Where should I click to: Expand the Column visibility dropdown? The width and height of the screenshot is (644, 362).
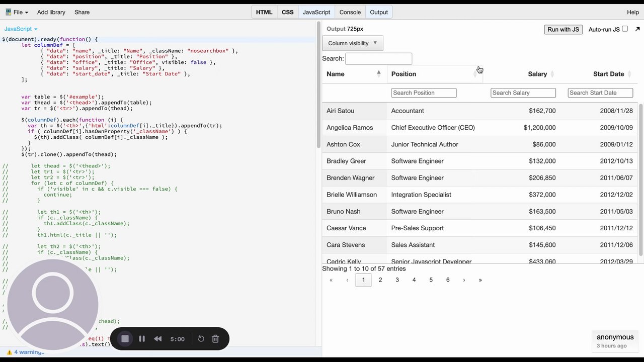pyautogui.click(x=353, y=43)
